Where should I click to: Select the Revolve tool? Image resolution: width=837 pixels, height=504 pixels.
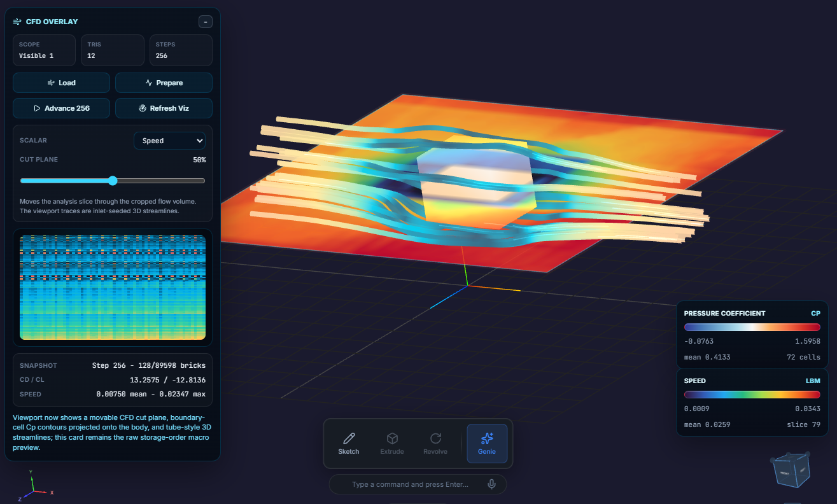coord(435,444)
